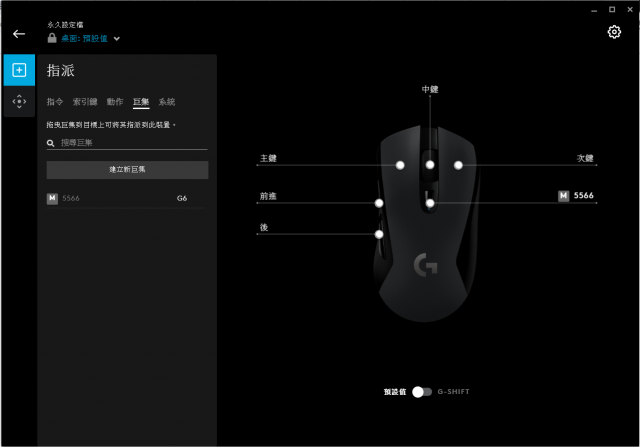Image resolution: width=640 pixels, height=447 pixels.
Task: Click the 建立新巨集 button
Action: point(127,169)
